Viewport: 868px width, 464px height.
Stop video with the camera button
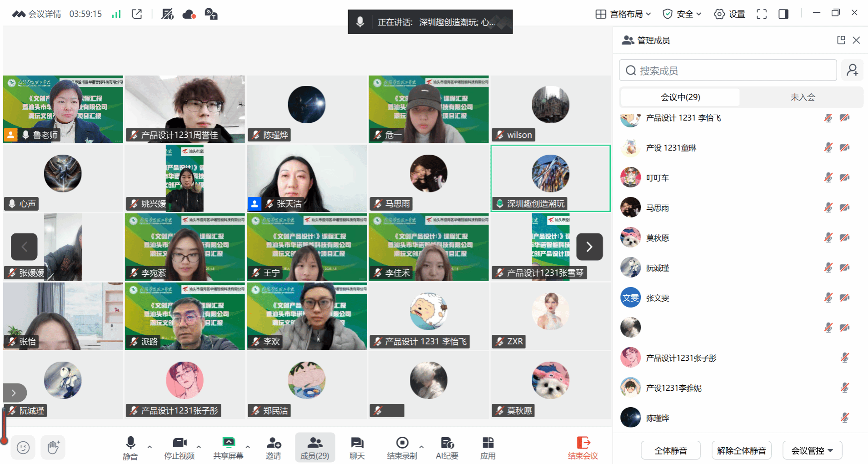[x=179, y=448]
